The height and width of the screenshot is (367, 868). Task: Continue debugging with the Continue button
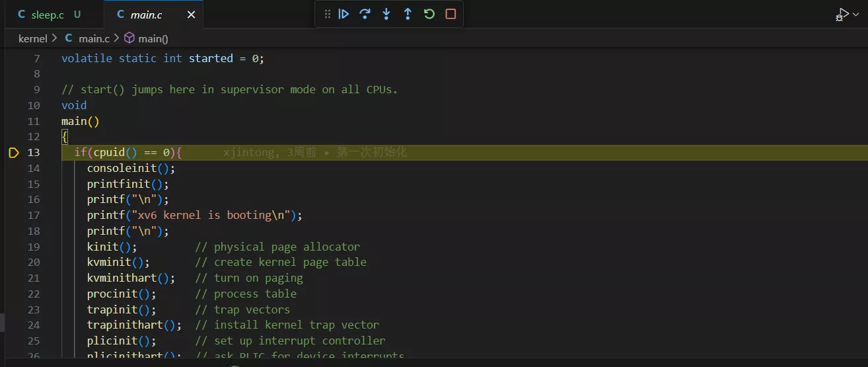coord(344,14)
